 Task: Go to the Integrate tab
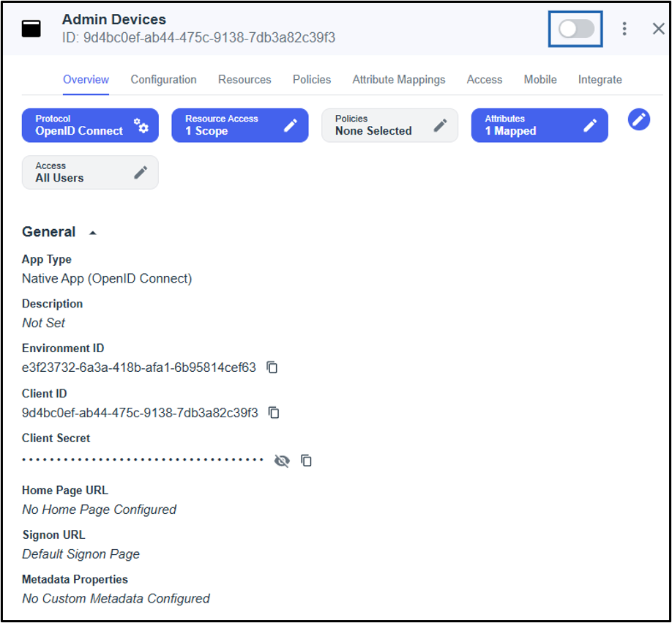[x=600, y=80]
